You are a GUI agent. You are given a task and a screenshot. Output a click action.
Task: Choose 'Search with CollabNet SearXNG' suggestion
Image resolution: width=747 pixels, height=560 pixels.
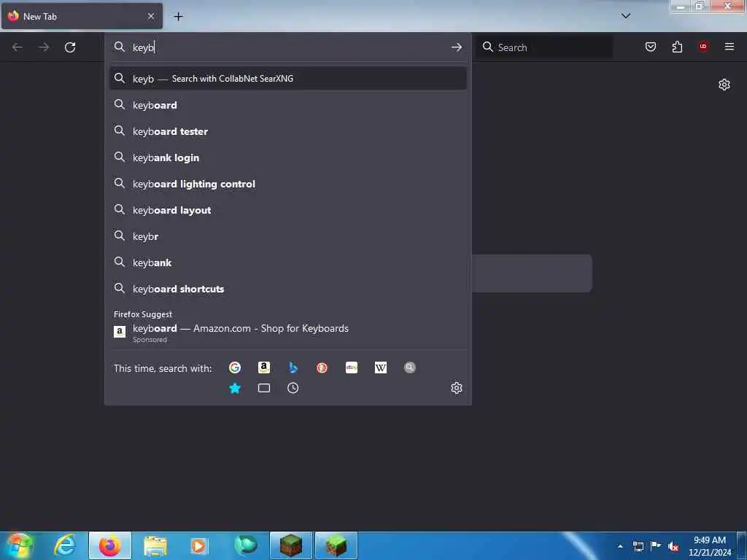coord(287,79)
